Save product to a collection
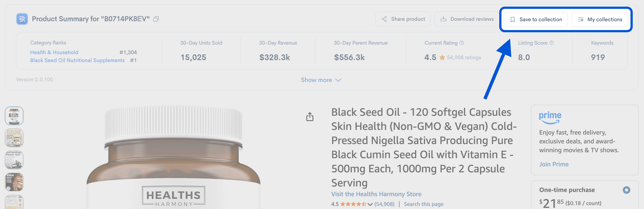Screen dimensions: 644x209 [x=535, y=19]
